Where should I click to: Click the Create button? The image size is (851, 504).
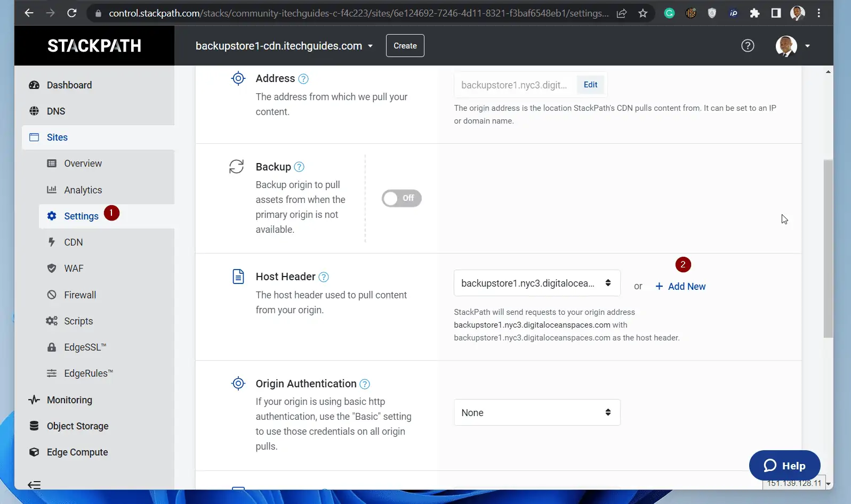[x=405, y=46]
